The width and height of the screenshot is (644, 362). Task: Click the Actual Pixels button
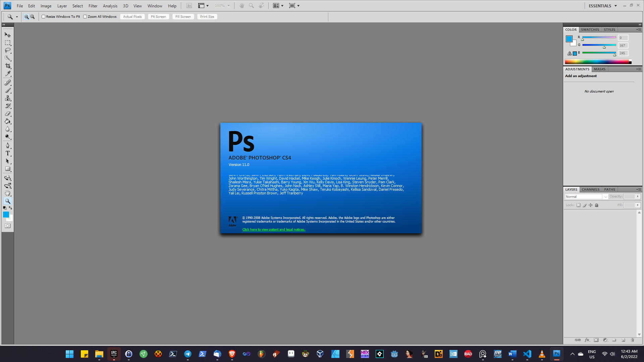[x=132, y=16]
